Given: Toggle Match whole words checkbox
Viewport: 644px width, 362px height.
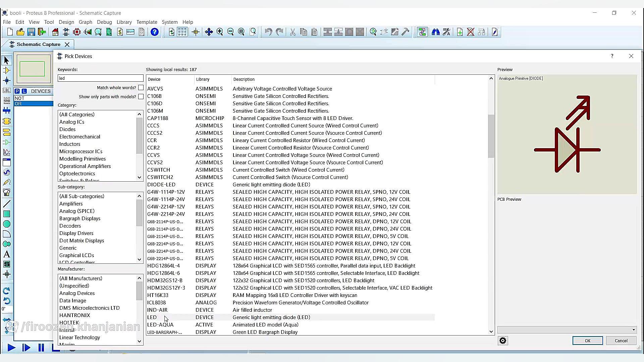Looking at the screenshot, I should pyautogui.click(x=141, y=87).
